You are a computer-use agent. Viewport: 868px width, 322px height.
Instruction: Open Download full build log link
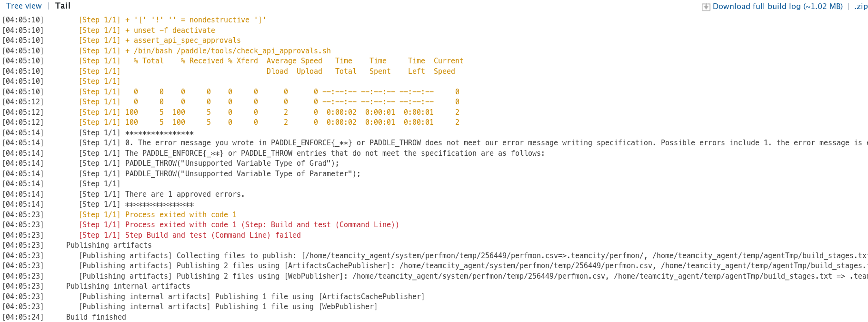[x=778, y=6]
